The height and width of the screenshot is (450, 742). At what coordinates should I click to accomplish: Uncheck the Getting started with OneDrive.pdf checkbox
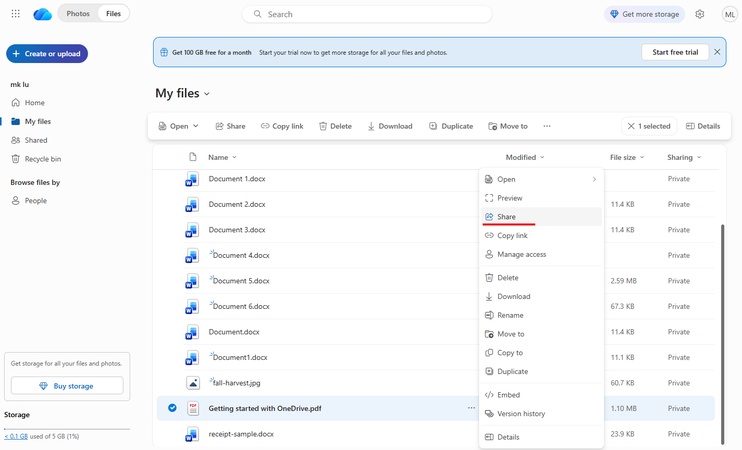[x=172, y=408]
